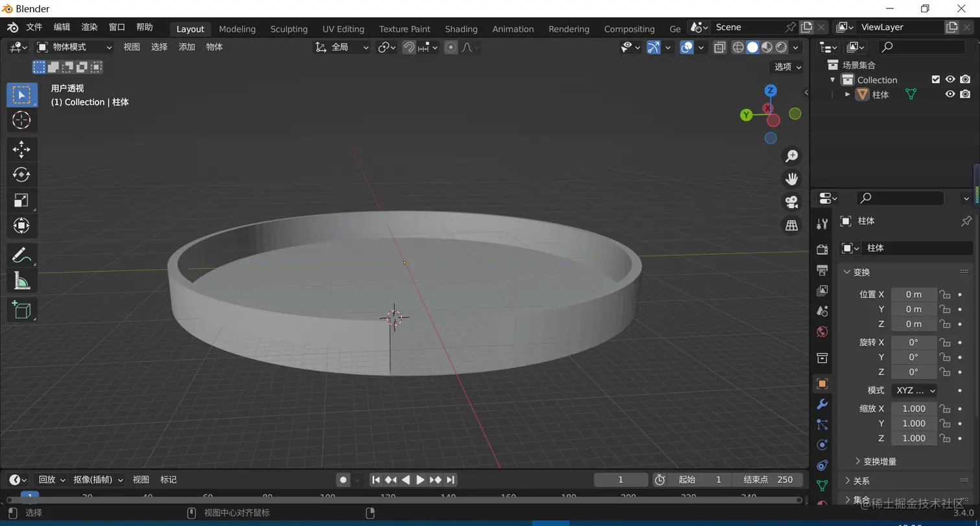Screen dimensions: 980x526
Task: Open the 渲染 menu
Action: (x=89, y=27)
